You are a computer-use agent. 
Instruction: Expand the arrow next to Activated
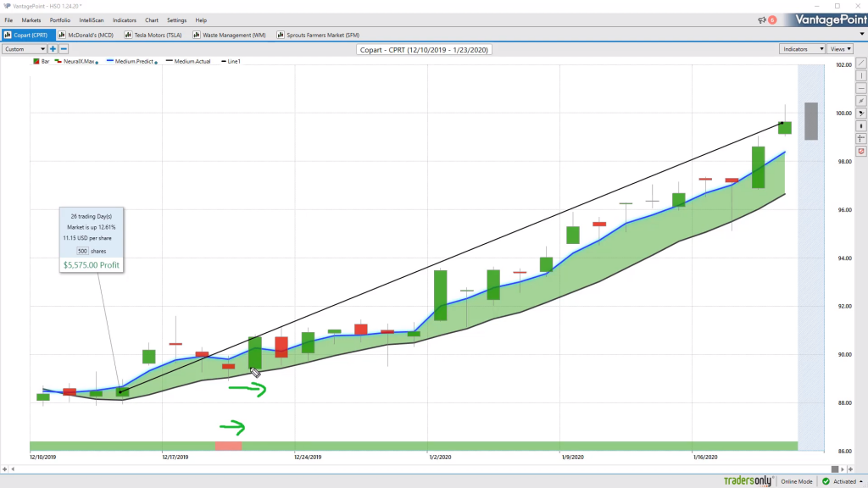[861, 481]
